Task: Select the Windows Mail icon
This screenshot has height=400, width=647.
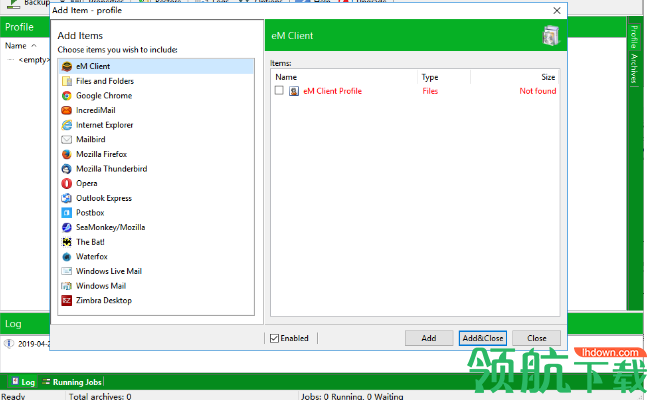Action: pos(66,286)
